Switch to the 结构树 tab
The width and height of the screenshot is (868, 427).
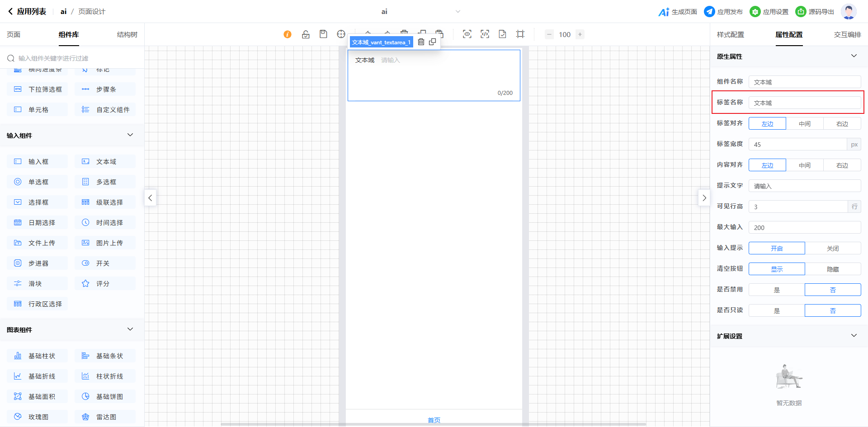click(127, 35)
